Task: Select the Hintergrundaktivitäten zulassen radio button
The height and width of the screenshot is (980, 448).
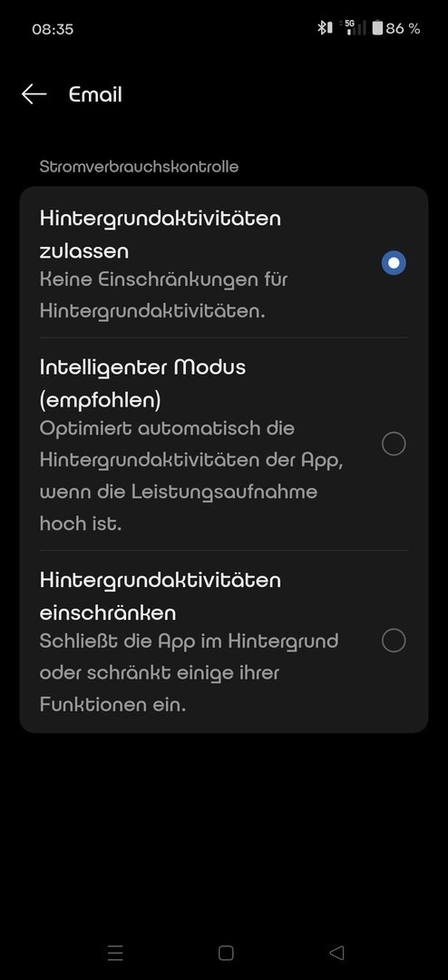Action: (394, 263)
